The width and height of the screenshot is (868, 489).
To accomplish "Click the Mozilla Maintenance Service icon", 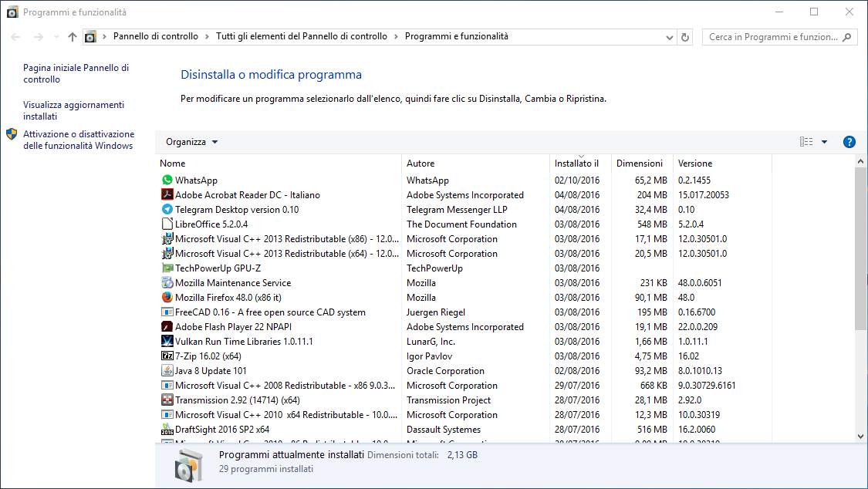I will coord(167,282).
